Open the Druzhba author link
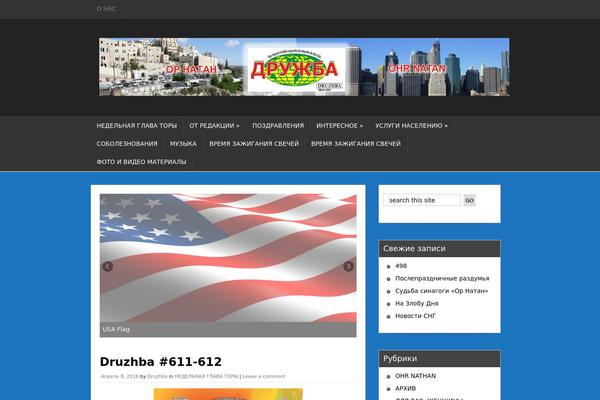Screen dimensions: 600x400 click(x=157, y=376)
